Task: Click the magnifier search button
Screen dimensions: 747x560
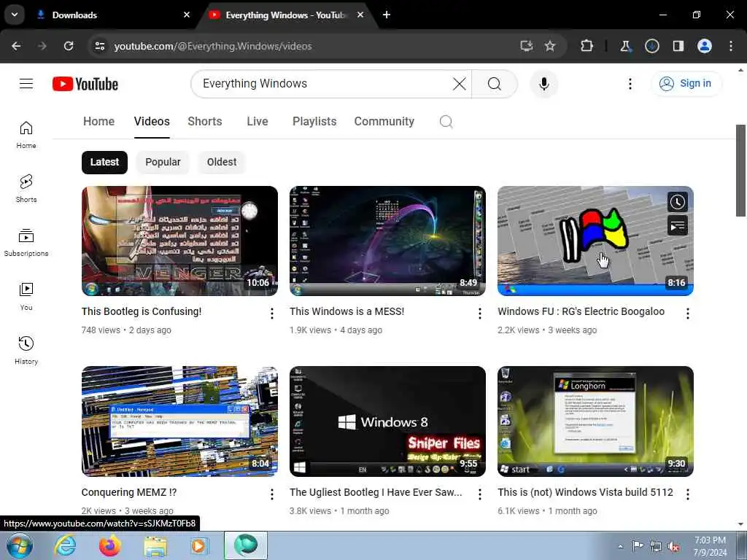Action: click(495, 84)
